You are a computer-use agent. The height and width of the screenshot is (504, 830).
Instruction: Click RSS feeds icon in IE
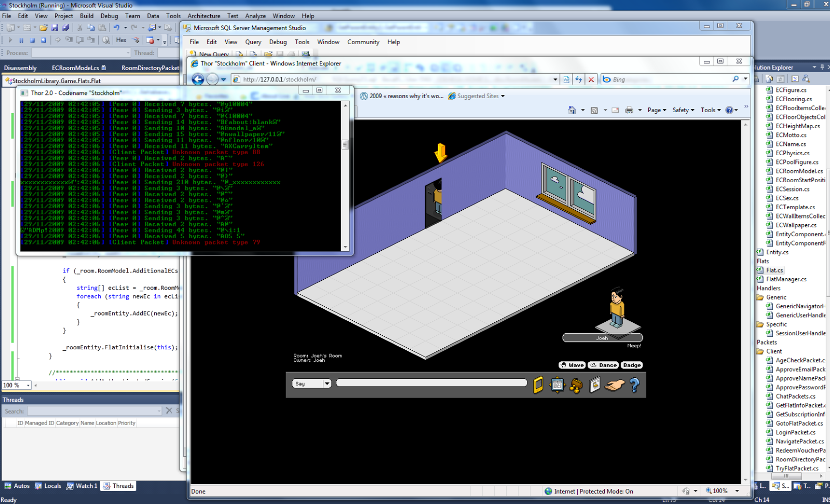tap(594, 110)
